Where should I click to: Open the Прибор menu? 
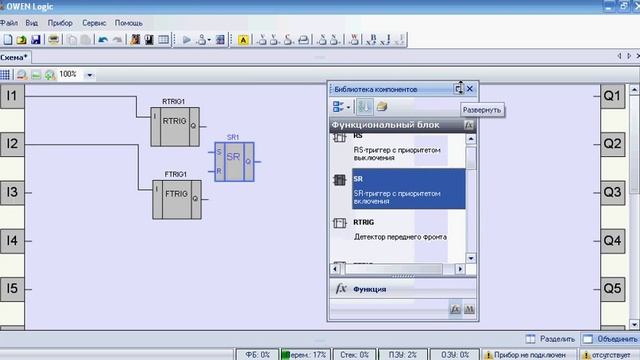[60, 23]
